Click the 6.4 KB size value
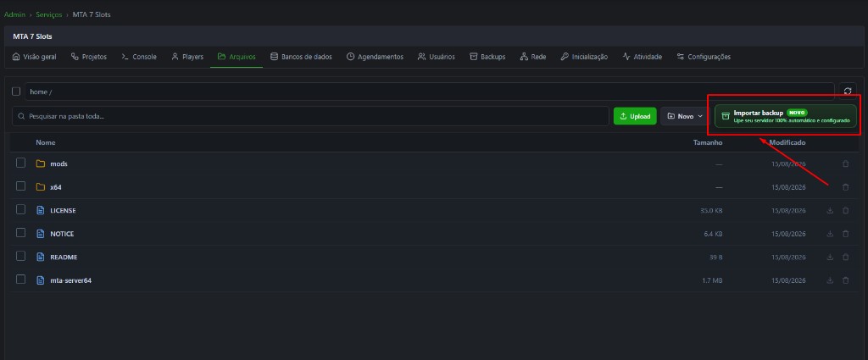Viewport: 868px width, 360px height. click(x=713, y=234)
